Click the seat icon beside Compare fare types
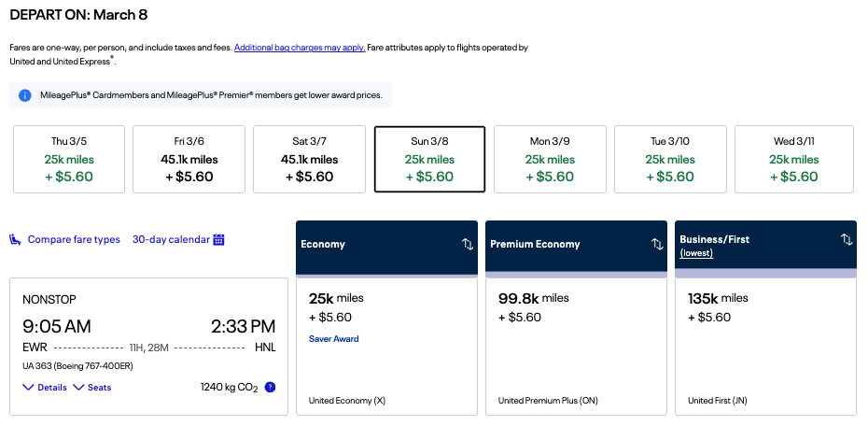868x426 pixels. point(16,240)
